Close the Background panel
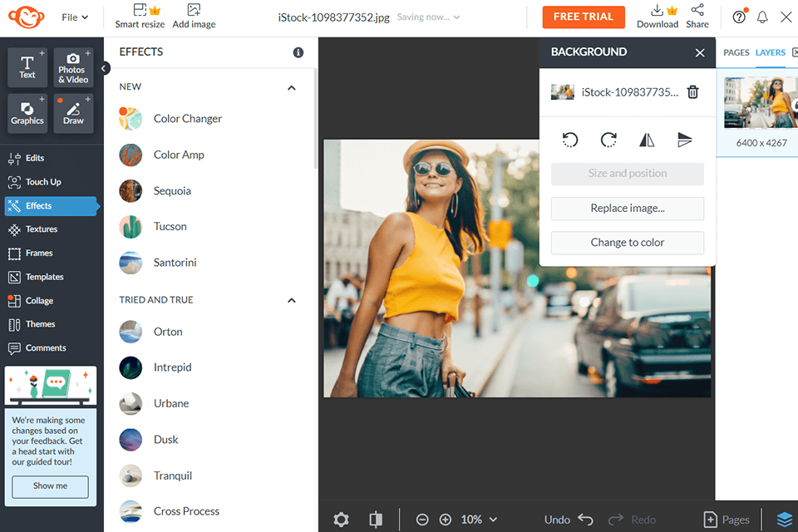The image size is (798, 532). tap(700, 53)
